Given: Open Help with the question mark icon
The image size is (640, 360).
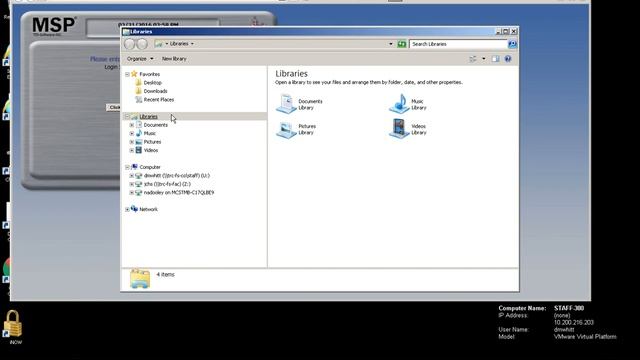Looking at the screenshot, I should (508, 59).
